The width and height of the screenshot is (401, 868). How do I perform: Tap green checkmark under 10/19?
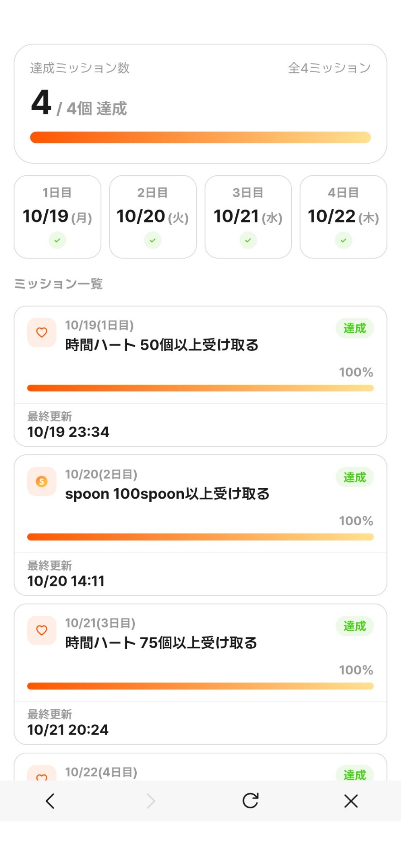coord(57,240)
